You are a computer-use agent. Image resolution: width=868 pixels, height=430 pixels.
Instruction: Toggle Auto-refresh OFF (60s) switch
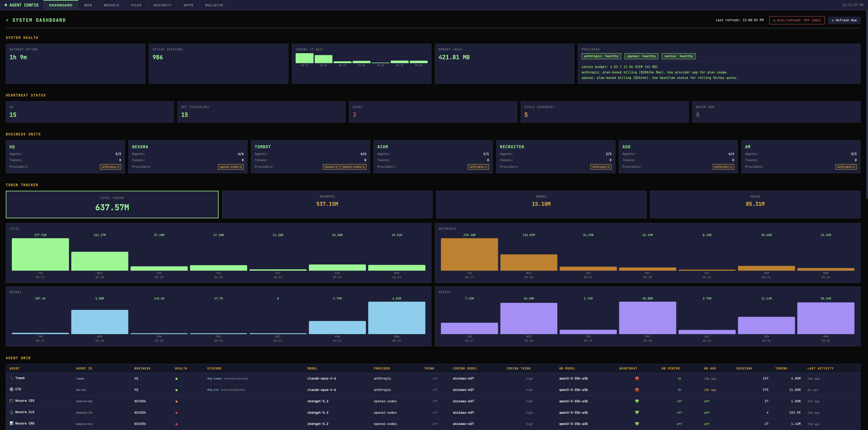(797, 20)
